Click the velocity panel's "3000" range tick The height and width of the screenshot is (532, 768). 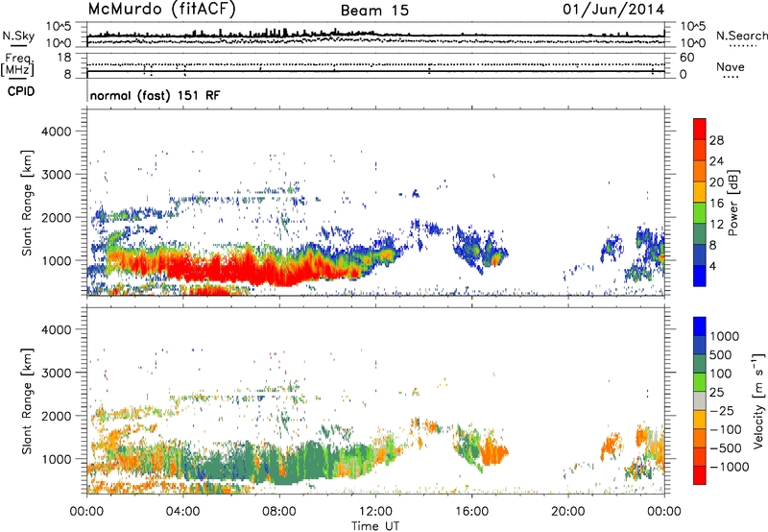click(x=56, y=373)
